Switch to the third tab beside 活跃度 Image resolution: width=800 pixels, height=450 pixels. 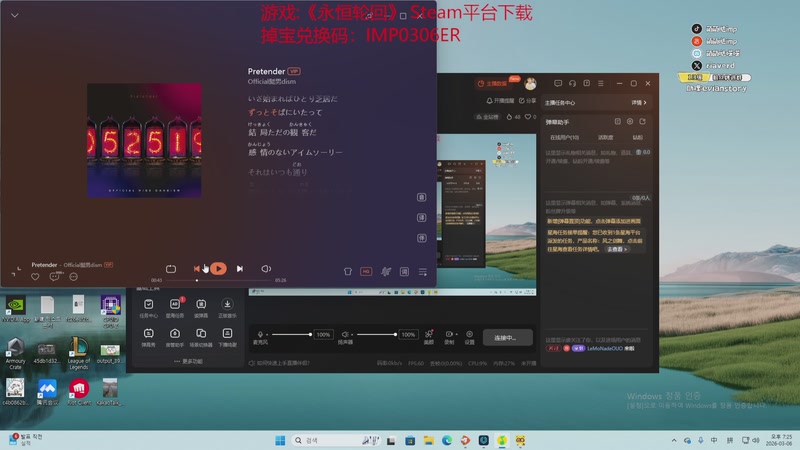(x=637, y=137)
